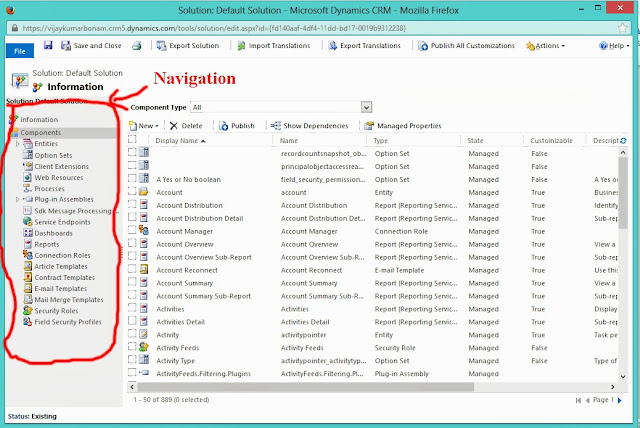Click the browser address bar URL
Screen dimensions: 640x428
pos(214,28)
